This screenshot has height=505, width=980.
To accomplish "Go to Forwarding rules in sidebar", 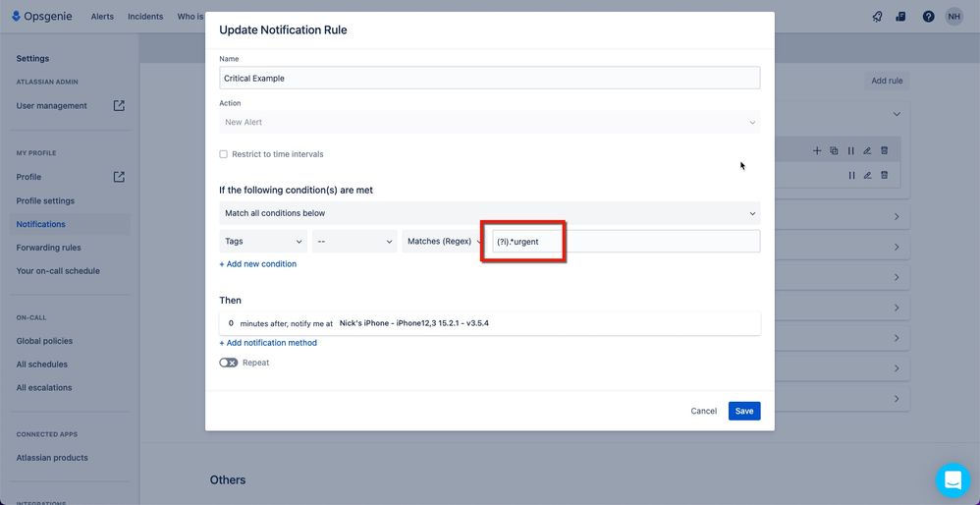I will (49, 248).
